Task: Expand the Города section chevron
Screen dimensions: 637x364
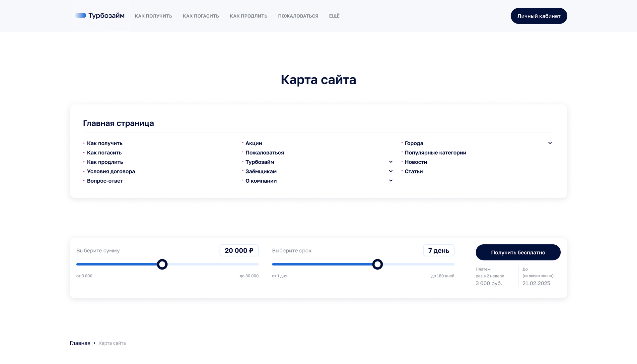Action: click(550, 143)
